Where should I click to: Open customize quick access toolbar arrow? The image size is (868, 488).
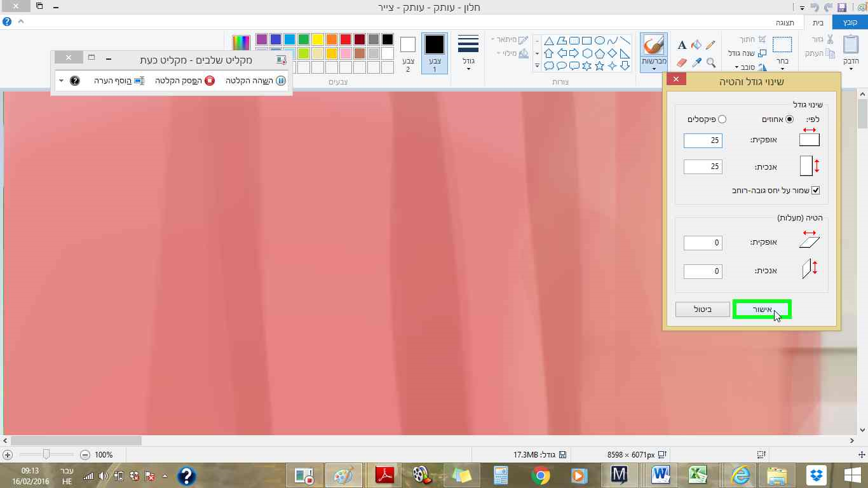coord(803,8)
